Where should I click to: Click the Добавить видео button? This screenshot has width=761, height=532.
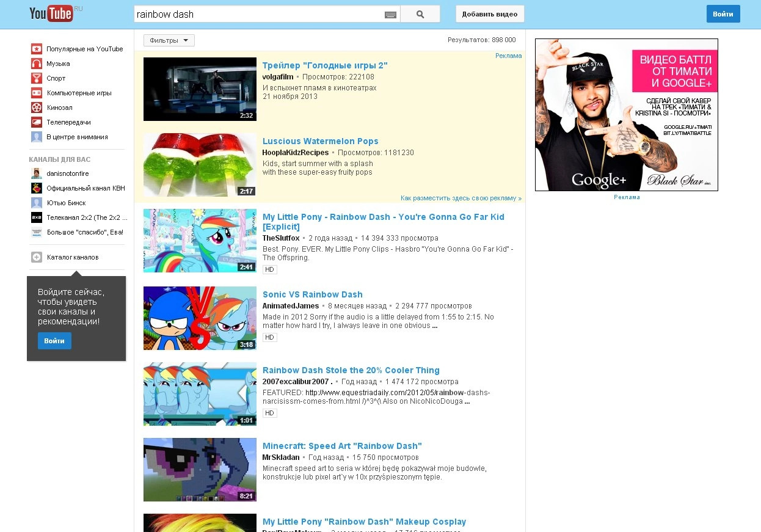tap(490, 14)
